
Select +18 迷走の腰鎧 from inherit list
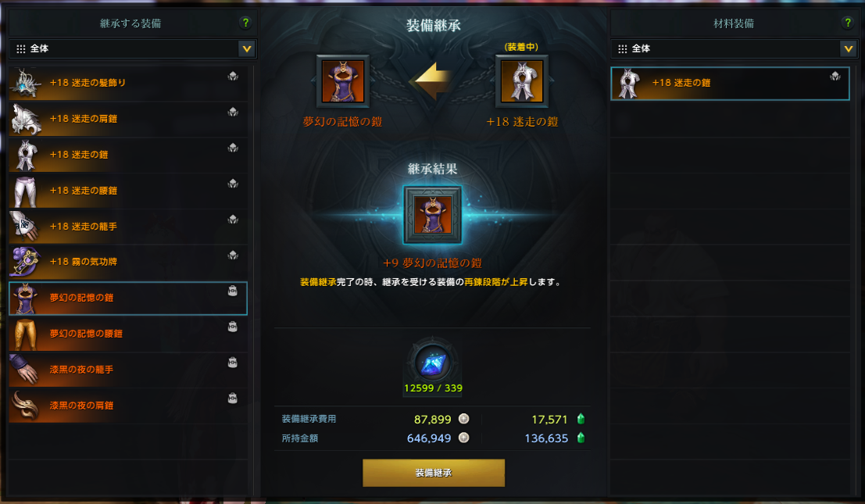pyautogui.click(x=128, y=191)
